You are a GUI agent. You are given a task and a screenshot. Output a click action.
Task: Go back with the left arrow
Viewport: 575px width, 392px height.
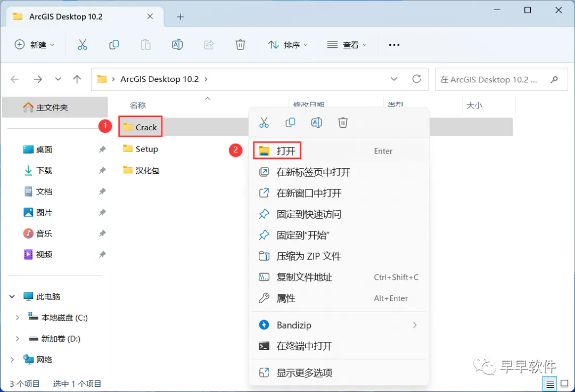pyautogui.click(x=15, y=79)
